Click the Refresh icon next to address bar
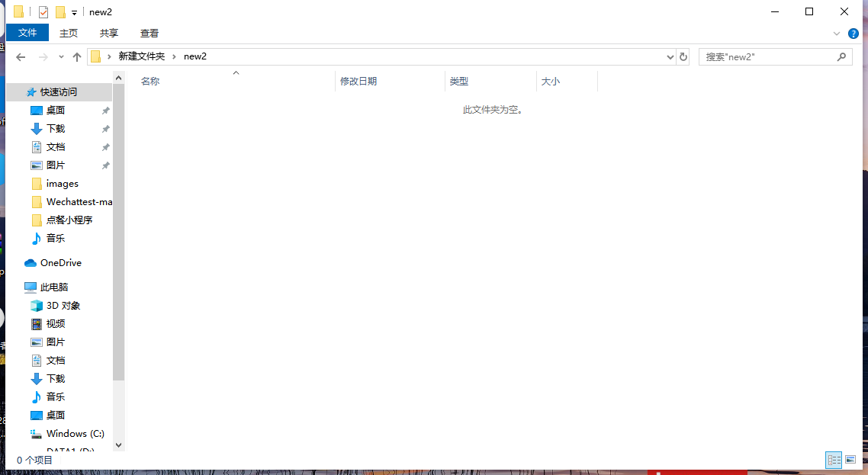 [x=683, y=56]
